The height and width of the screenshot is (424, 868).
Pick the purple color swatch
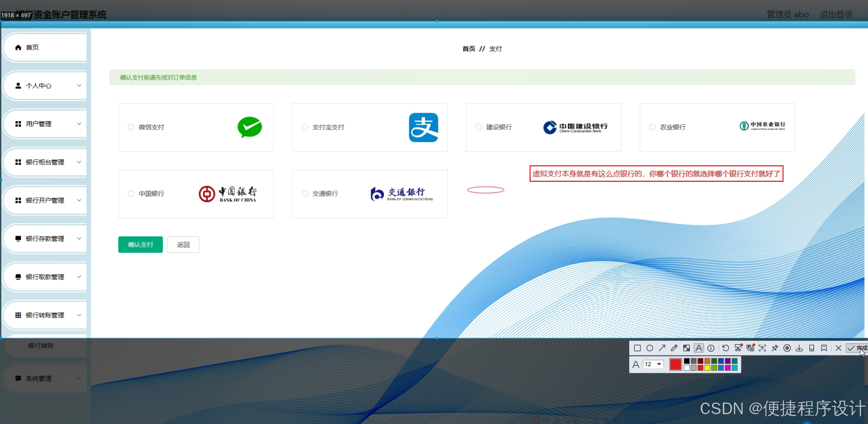point(728,361)
